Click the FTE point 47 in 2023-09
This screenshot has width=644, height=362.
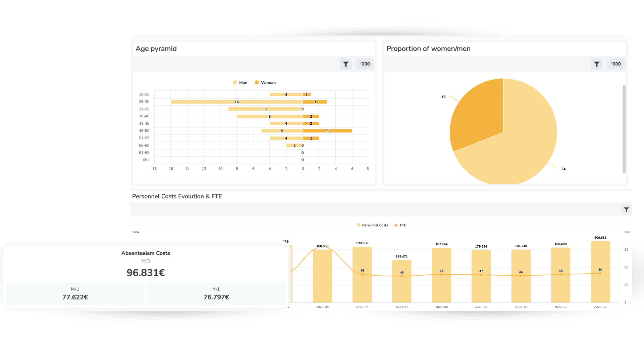coord(481,275)
